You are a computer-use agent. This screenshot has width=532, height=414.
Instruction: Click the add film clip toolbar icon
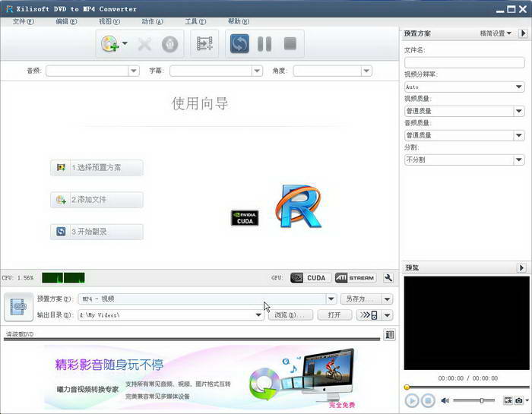(x=204, y=44)
